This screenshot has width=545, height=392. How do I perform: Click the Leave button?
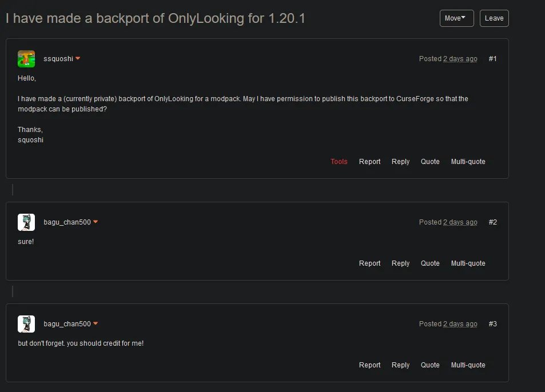pyautogui.click(x=494, y=18)
